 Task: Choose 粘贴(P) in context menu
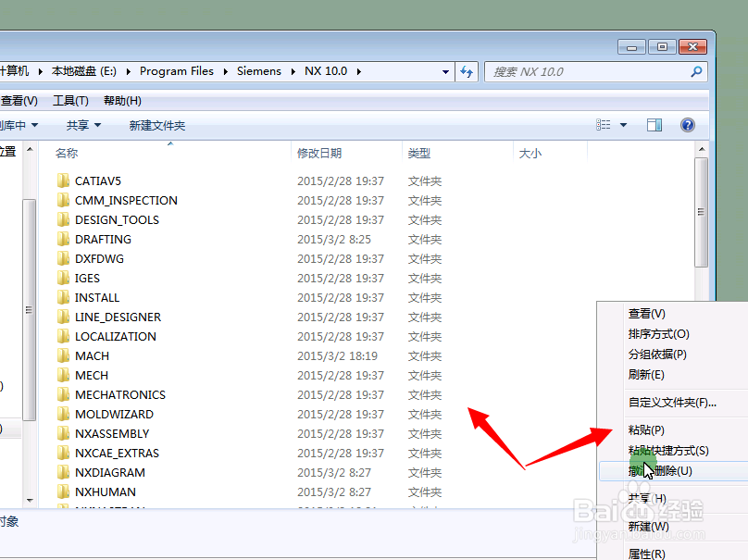click(646, 430)
